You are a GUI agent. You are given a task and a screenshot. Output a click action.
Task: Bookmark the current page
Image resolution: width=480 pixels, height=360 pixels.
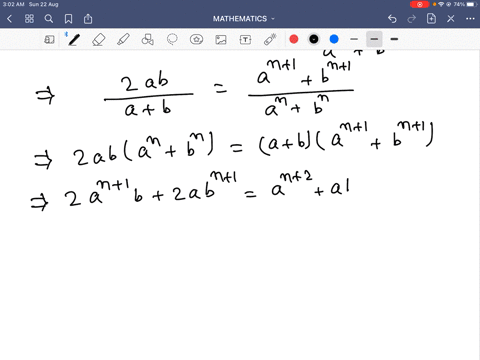pos(68,19)
